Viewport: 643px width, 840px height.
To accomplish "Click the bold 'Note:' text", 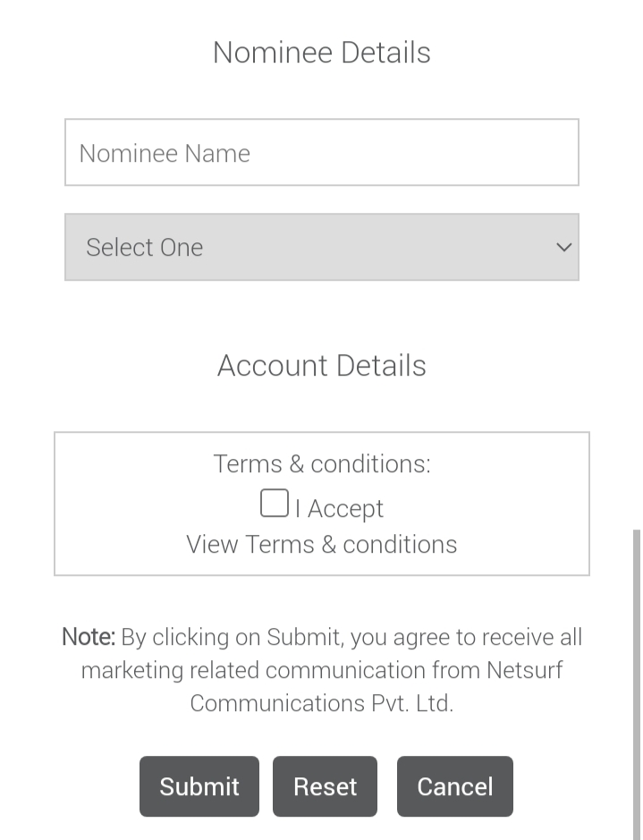I will point(88,637).
